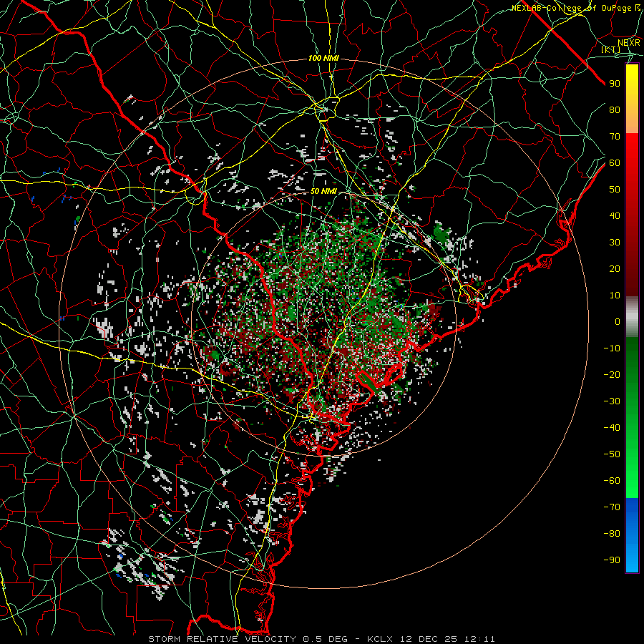Click the 20 value on the velocity scale
644x644 pixels.
(x=615, y=268)
